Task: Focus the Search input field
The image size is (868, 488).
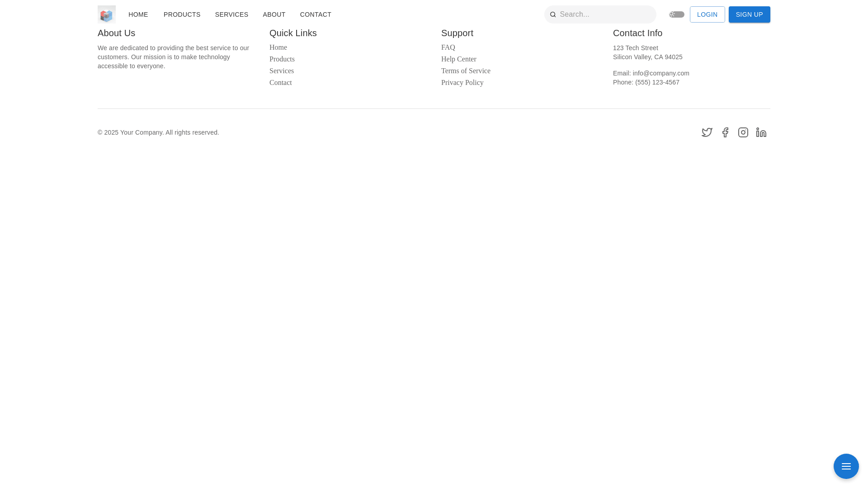Action: [606, 14]
